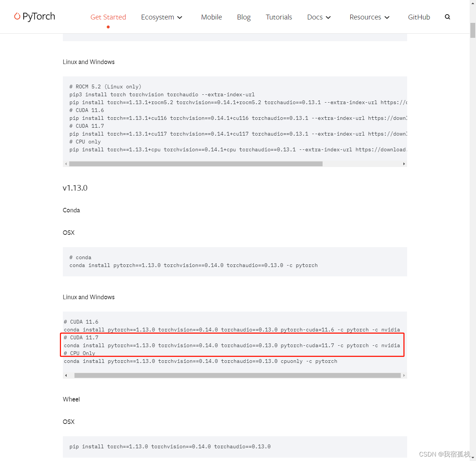
Task: Click the OSX label under Wheel
Action: click(x=68, y=422)
